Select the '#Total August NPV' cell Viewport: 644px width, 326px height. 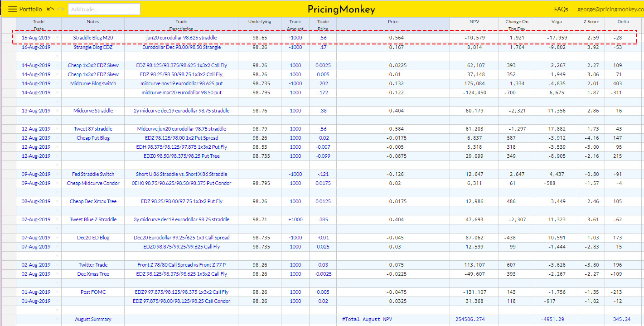coord(393,319)
